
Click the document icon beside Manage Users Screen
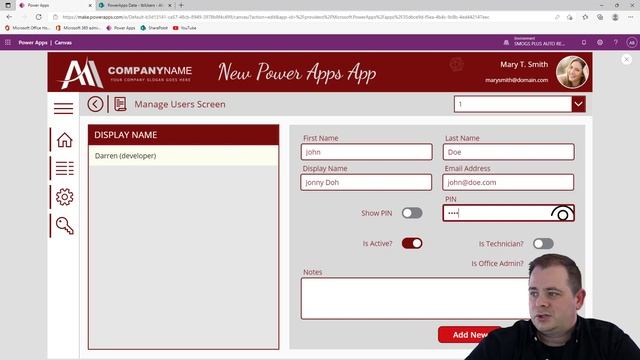click(x=120, y=104)
